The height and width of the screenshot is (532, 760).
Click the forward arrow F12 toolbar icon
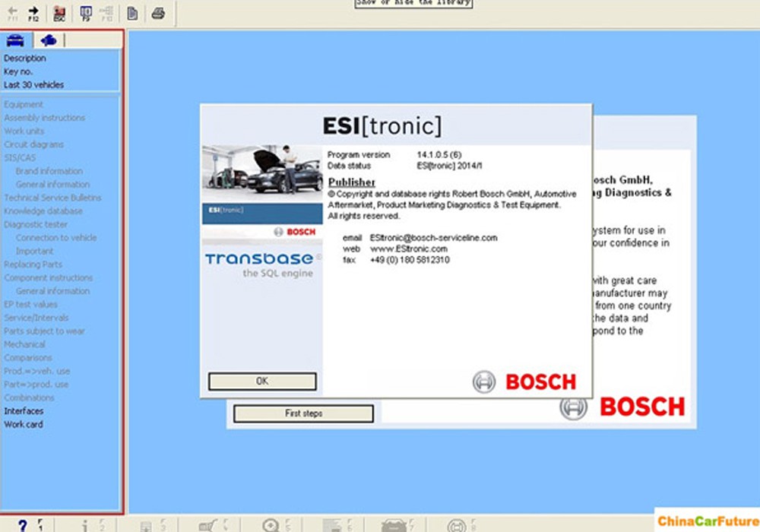[33, 13]
